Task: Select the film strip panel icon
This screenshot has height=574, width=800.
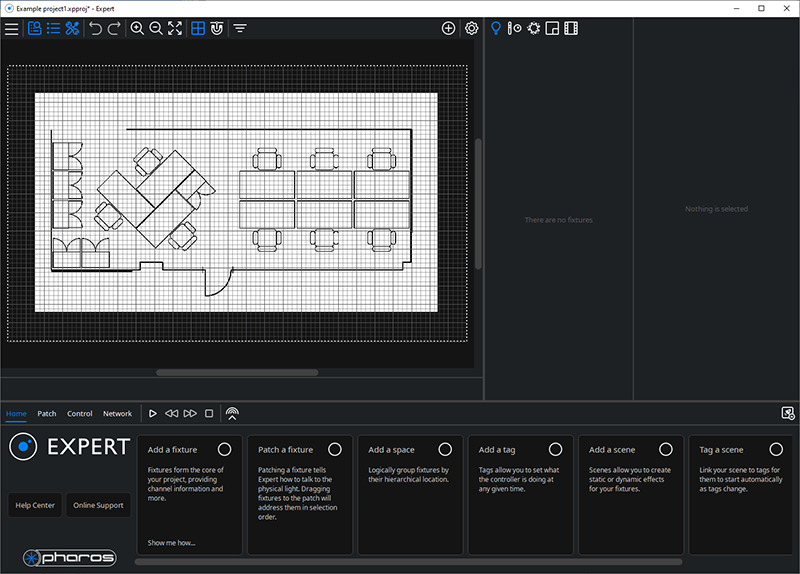Action: point(571,29)
